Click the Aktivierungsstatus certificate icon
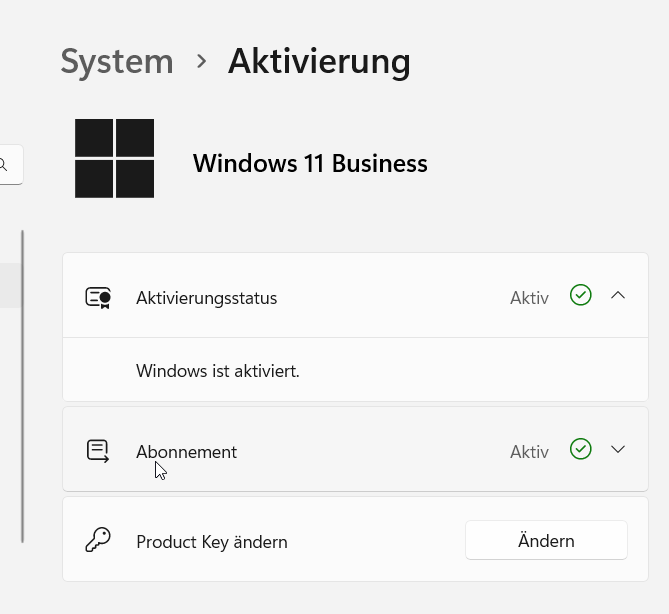The image size is (669, 614). click(98, 297)
